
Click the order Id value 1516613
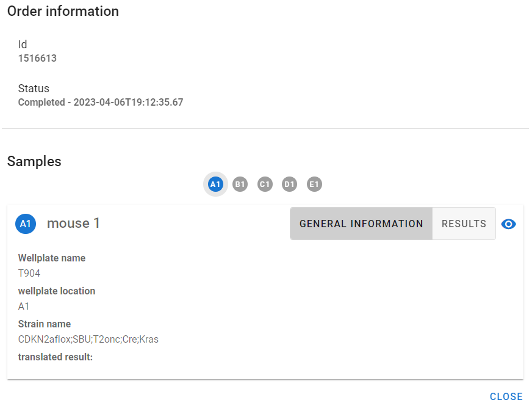coord(37,58)
